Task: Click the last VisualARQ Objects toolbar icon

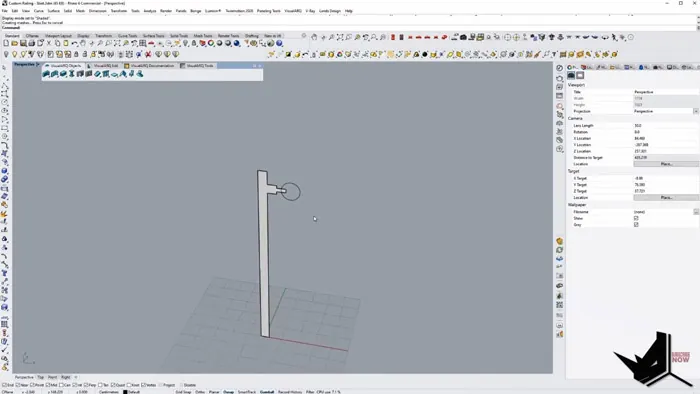Action: [140, 74]
